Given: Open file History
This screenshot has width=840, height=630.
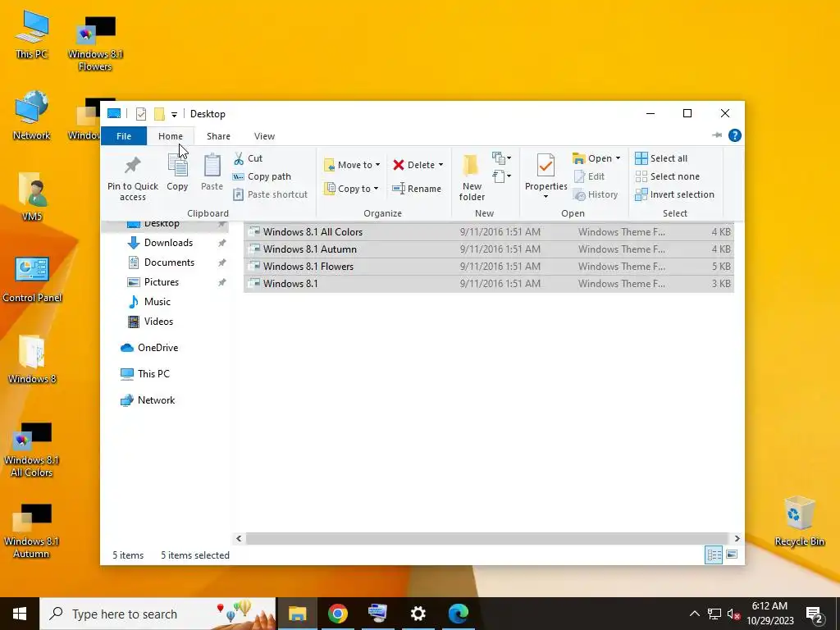Looking at the screenshot, I should pos(596,194).
